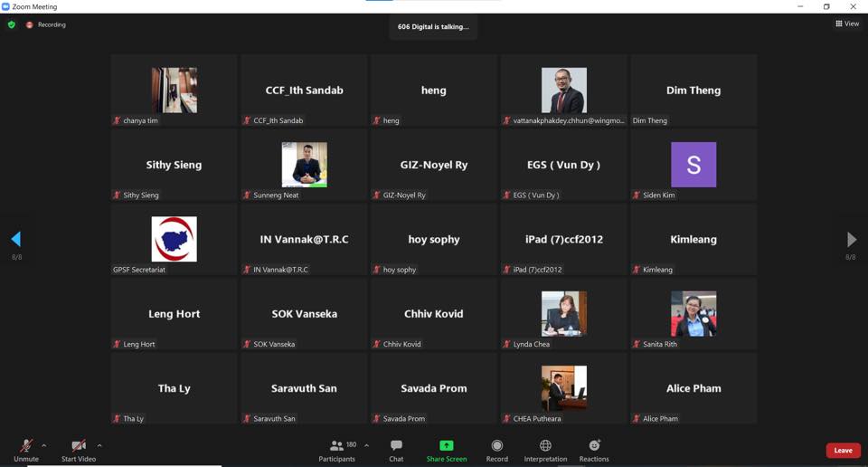Unmute the microphone
The width and height of the screenshot is (868, 467).
[x=26, y=449]
